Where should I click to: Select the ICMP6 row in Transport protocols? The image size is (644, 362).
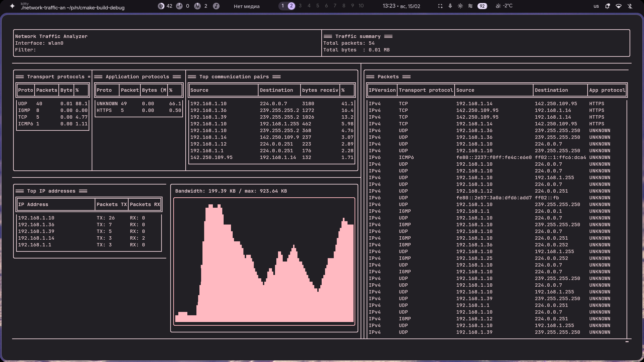point(53,124)
